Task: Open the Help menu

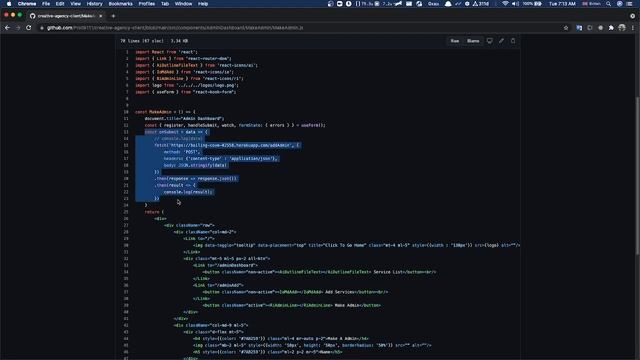Action: pos(203,4)
